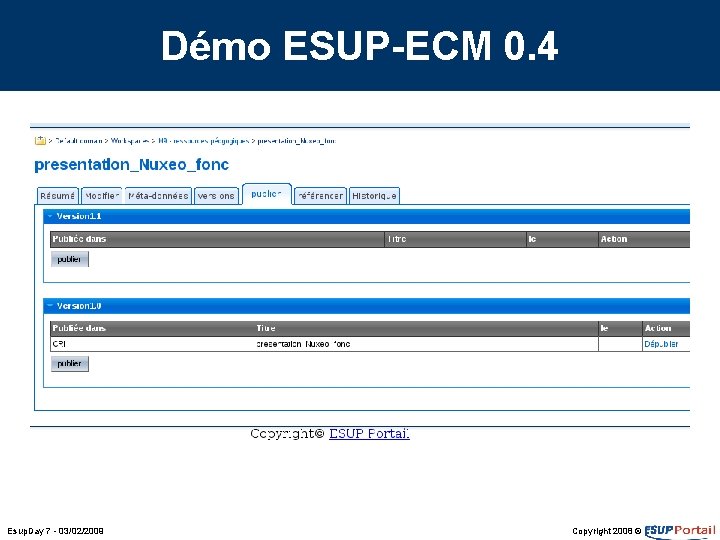720x540 pixels.
Task: Open the Default domain breadcrumb link
Action: pyautogui.click(x=79, y=141)
